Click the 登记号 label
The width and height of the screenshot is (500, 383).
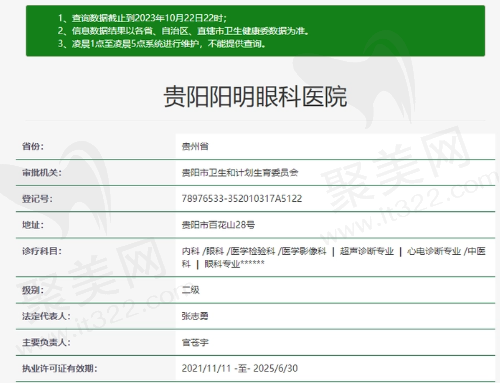tap(37, 199)
